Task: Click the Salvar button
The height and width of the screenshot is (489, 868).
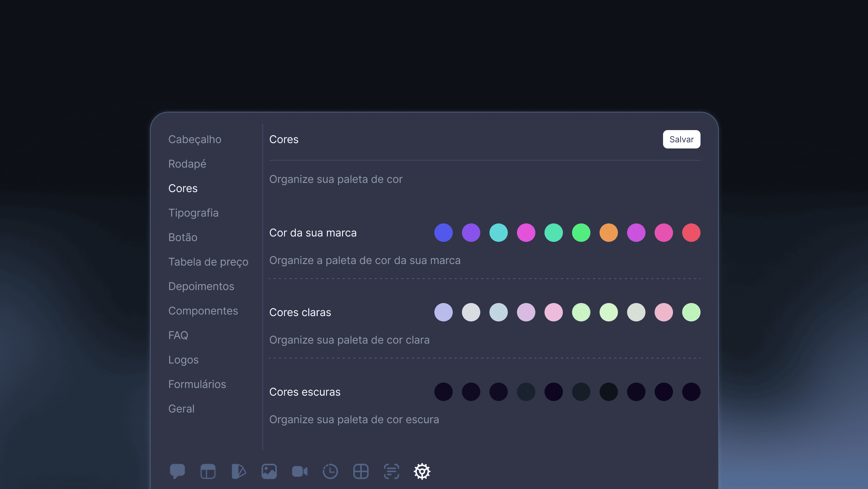Action: [x=681, y=139]
